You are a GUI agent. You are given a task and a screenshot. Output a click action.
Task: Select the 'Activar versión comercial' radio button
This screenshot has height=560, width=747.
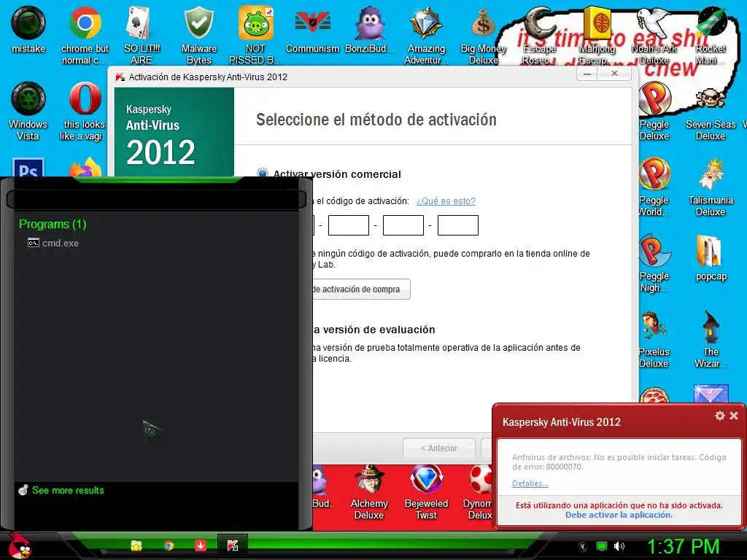coord(262,174)
